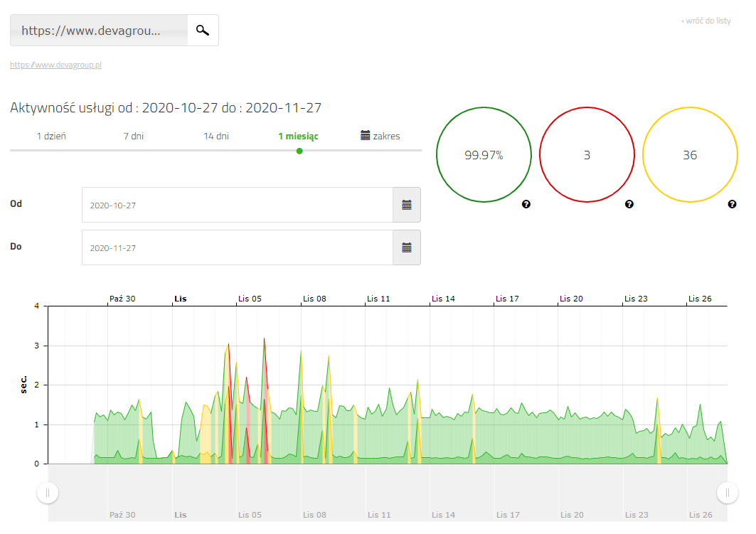This screenshot has height=534, width=756.
Task: Click the Od start date field
Action: (237, 205)
